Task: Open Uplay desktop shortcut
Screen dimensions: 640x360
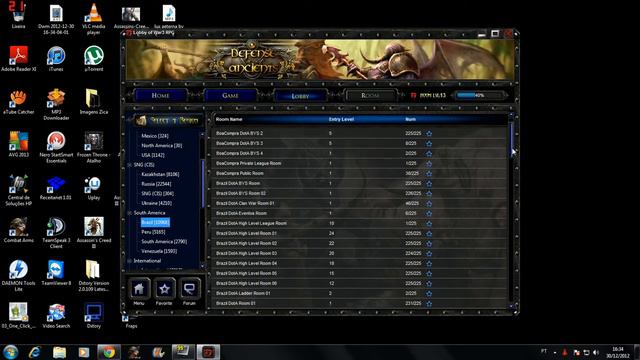Action: pyautogui.click(x=93, y=188)
